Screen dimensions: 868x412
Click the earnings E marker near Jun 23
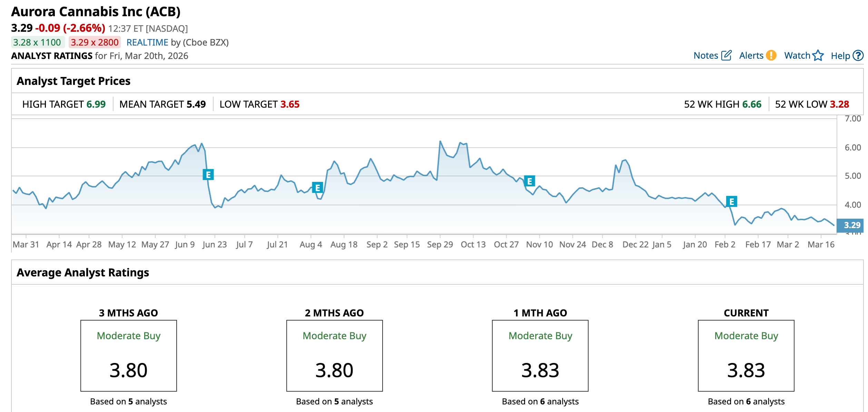click(208, 175)
